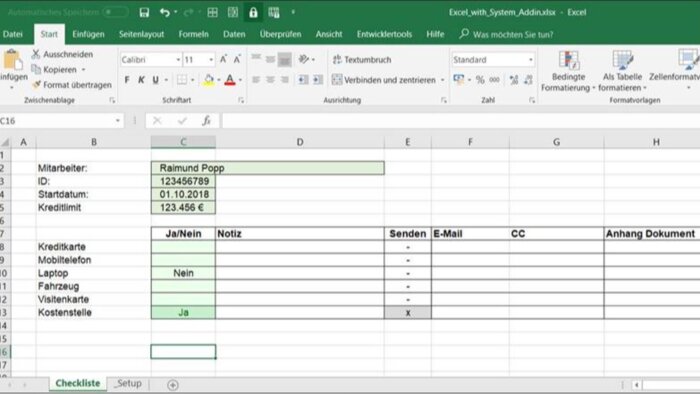
Task: Toggle left align text
Action: tap(256, 80)
